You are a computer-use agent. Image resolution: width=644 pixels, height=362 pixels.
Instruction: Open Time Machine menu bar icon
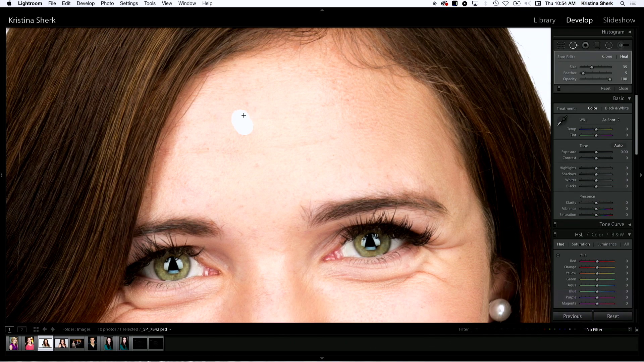pyautogui.click(x=495, y=3)
